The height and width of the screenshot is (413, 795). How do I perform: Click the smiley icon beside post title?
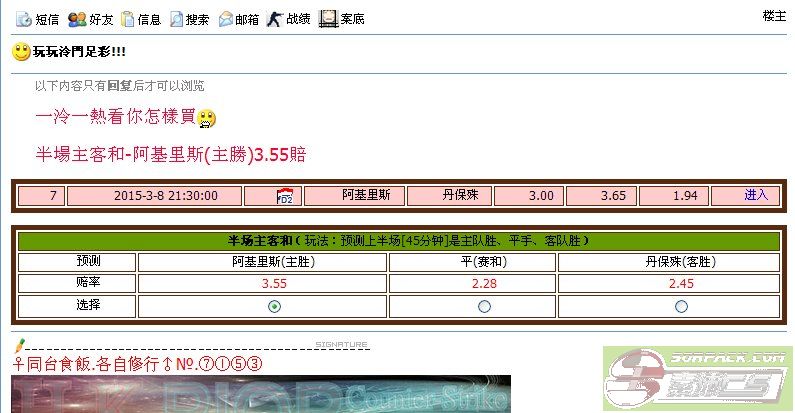point(21,51)
